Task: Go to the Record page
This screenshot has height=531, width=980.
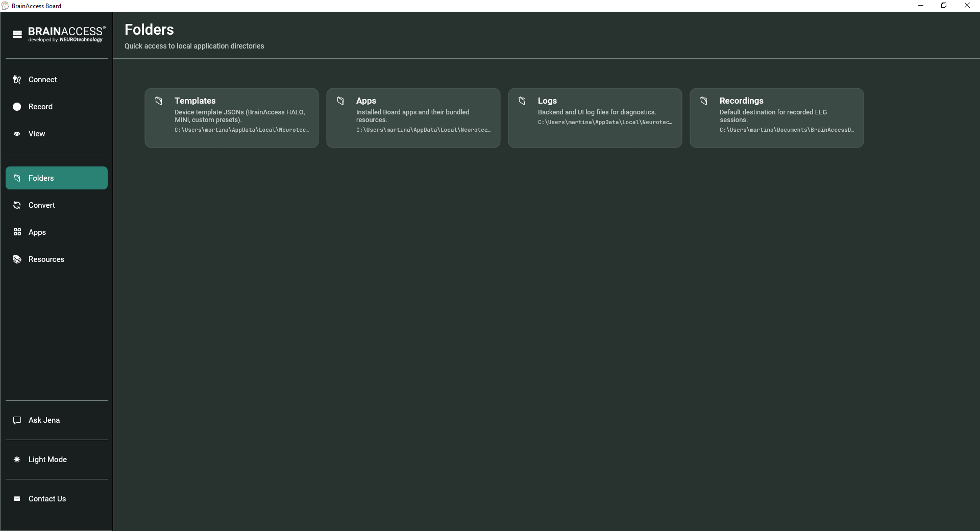Action: tap(57, 107)
